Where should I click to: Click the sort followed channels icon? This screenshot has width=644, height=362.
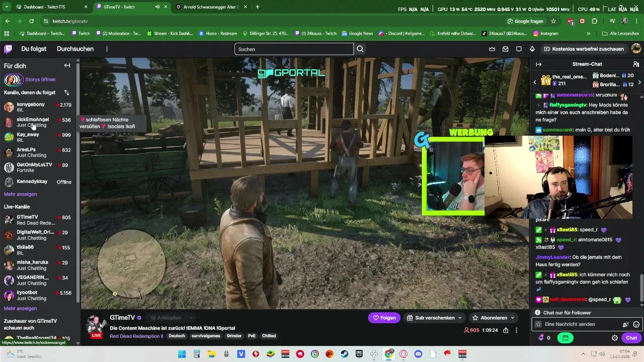[x=66, y=93]
